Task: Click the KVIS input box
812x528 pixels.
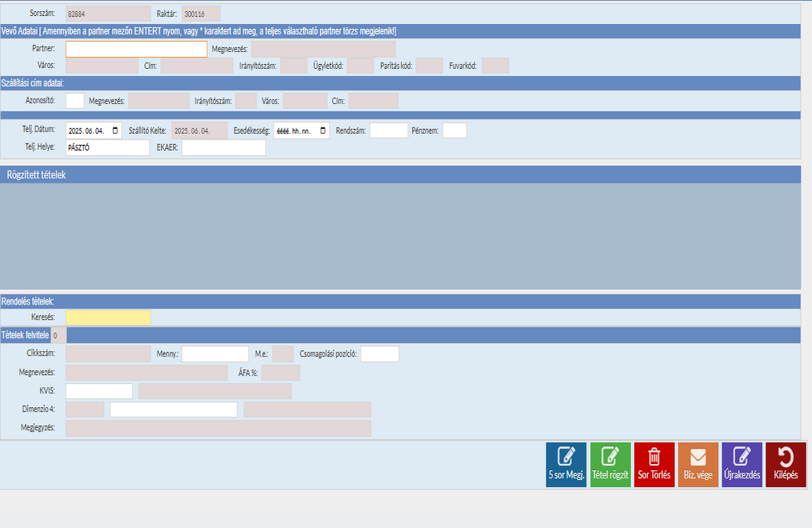Action: coord(99,391)
